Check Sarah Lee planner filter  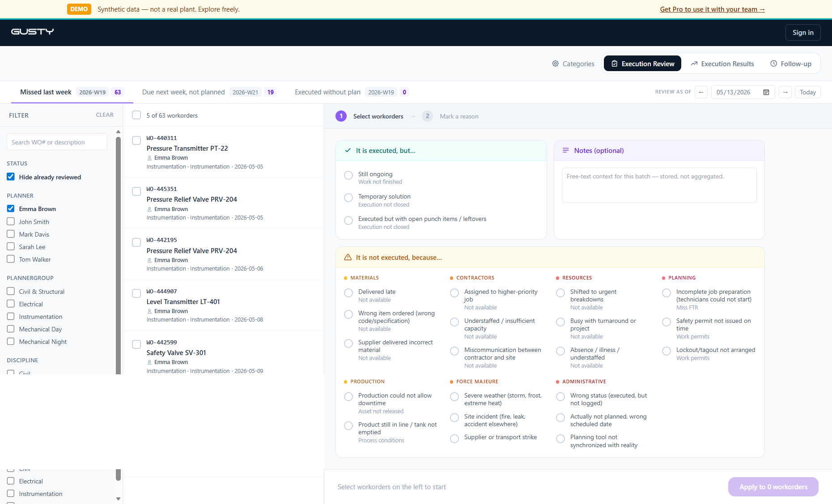click(11, 246)
